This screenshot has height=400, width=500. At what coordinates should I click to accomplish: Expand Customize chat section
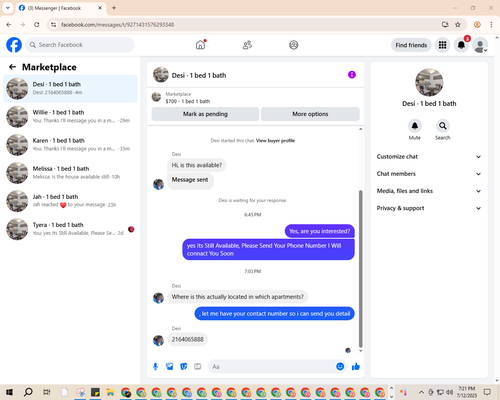[x=429, y=157]
